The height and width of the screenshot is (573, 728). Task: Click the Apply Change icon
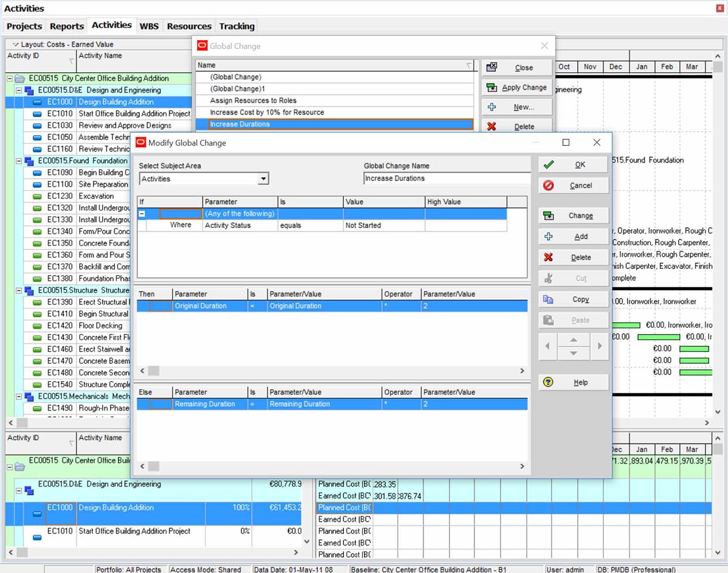pyautogui.click(x=492, y=88)
